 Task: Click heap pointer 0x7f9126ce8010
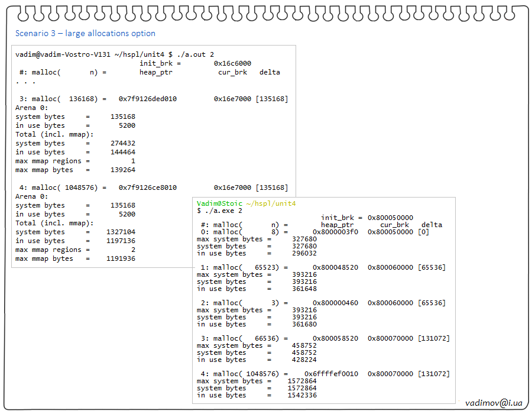click(148, 187)
